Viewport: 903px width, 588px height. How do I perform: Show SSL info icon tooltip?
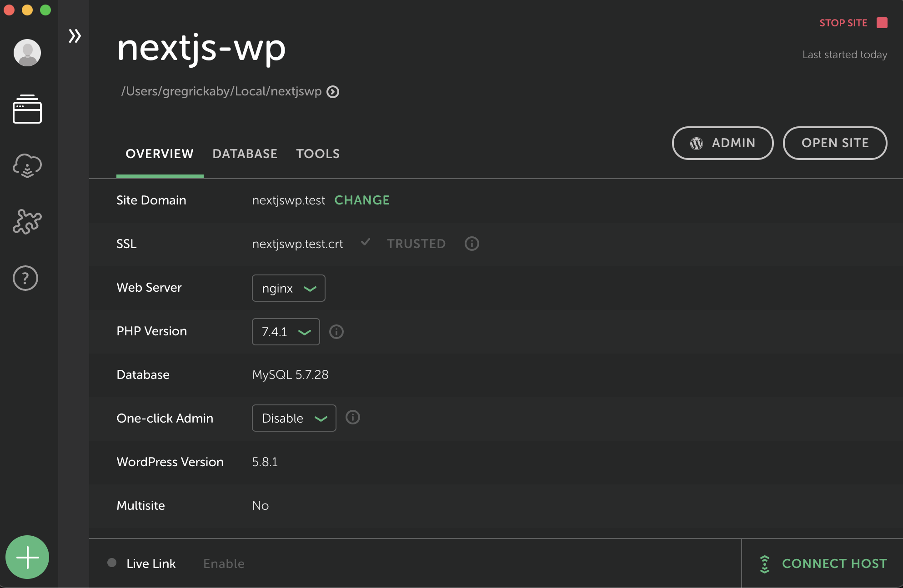[472, 244]
